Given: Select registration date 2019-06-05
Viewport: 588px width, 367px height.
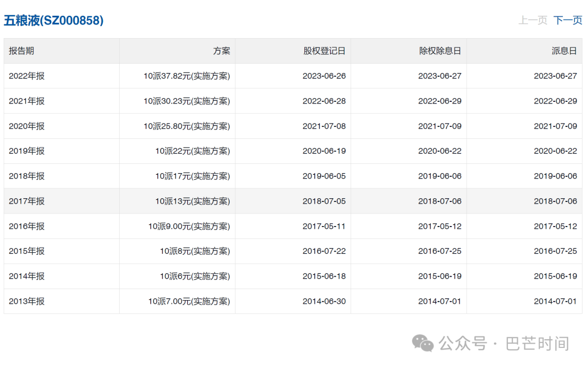Looking at the screenshot, I should click(x=324, y=176).
